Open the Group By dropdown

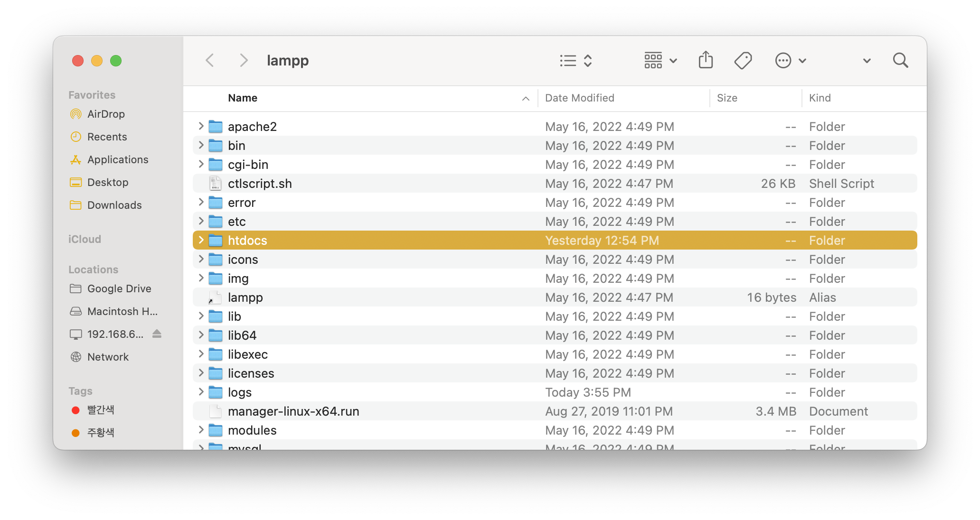click(x=660, y=60)
